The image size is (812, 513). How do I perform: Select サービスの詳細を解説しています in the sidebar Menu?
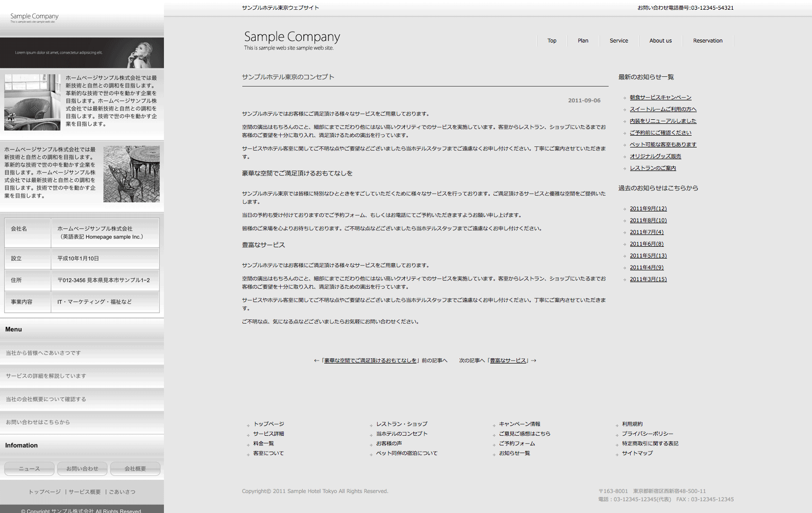click(x=46, y=376)
